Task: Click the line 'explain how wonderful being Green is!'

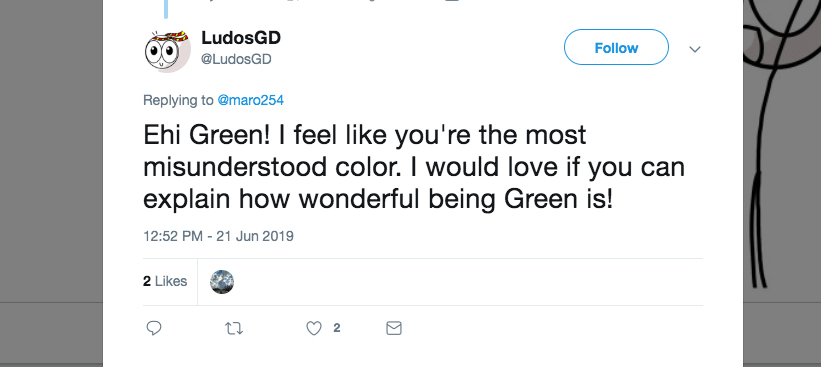Action: pos(378,201)
